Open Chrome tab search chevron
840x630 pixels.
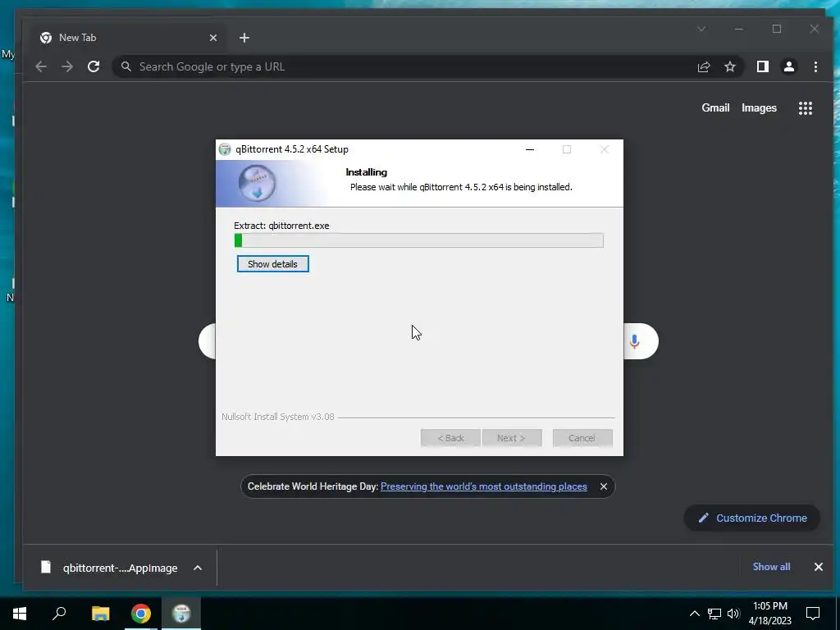pyautogui.click(x=701, y=29)
